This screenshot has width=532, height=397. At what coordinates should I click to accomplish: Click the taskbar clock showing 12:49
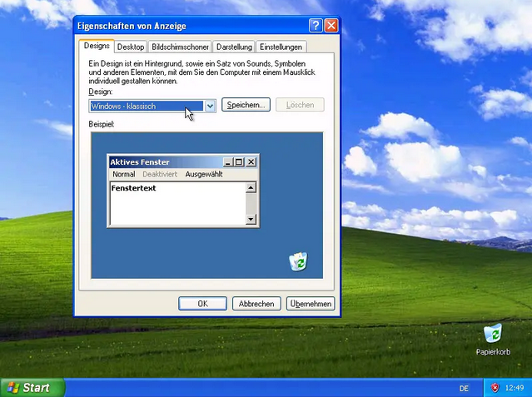(515, 388)
